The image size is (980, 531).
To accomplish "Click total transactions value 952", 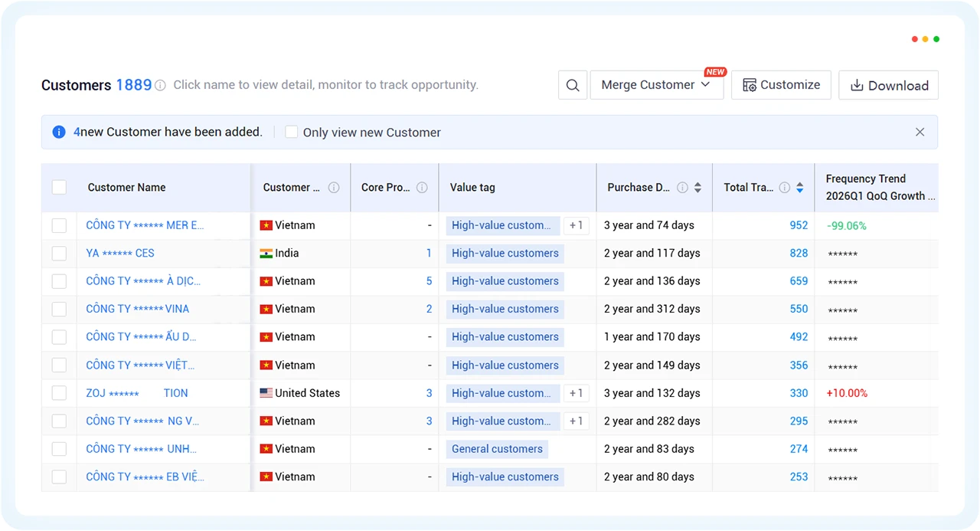I will coord(799,225).
